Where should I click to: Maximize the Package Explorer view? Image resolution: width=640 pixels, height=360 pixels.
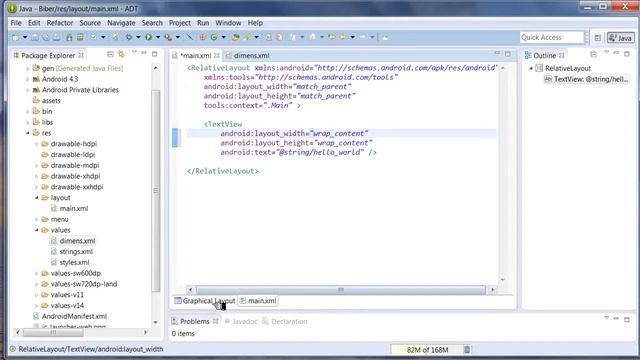pos(155,54)
